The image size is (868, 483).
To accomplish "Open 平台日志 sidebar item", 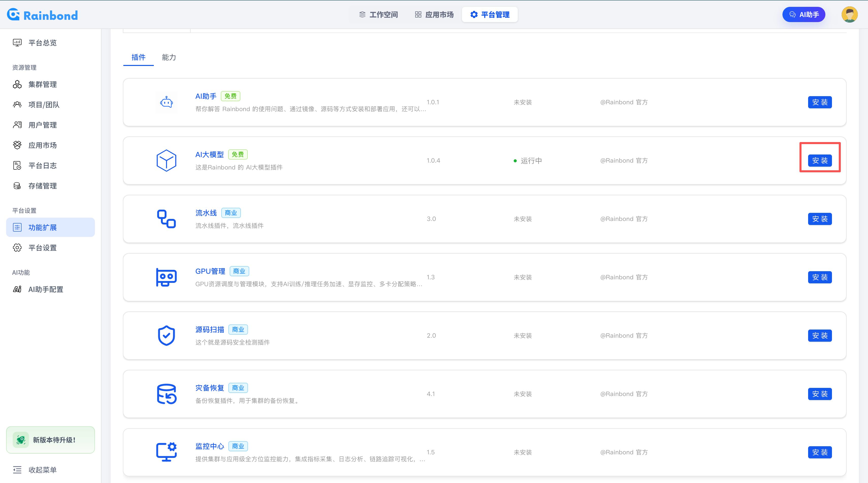I will (51, 165).
